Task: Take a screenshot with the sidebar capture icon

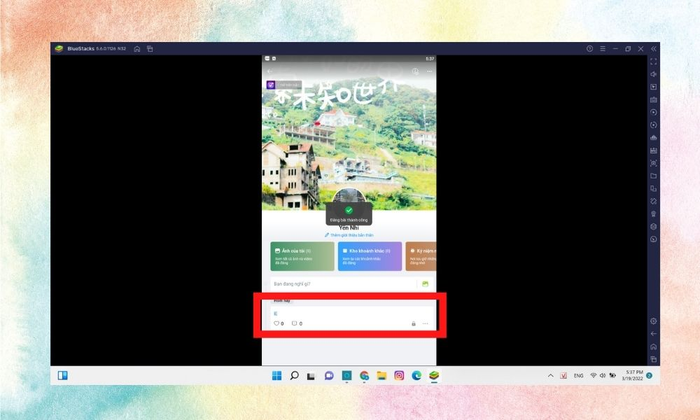Action: tap(654, 163)
